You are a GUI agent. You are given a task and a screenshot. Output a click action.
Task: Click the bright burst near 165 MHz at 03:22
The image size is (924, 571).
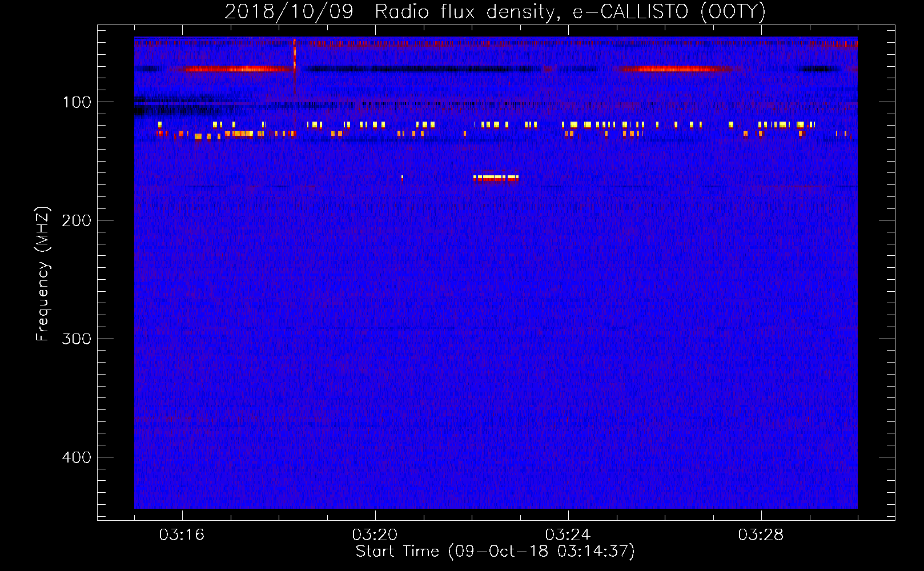coord(496,178)
